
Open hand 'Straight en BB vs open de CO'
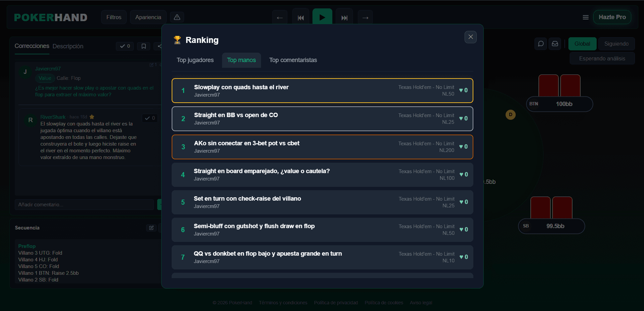point(322,119)
